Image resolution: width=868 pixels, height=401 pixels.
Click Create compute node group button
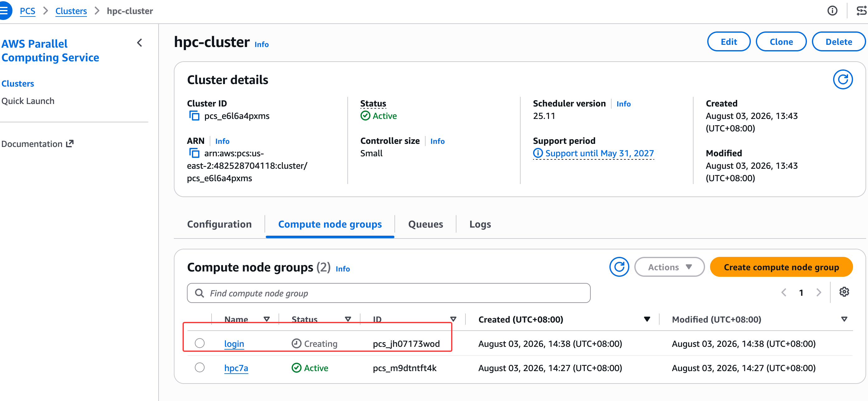[781, 267]
